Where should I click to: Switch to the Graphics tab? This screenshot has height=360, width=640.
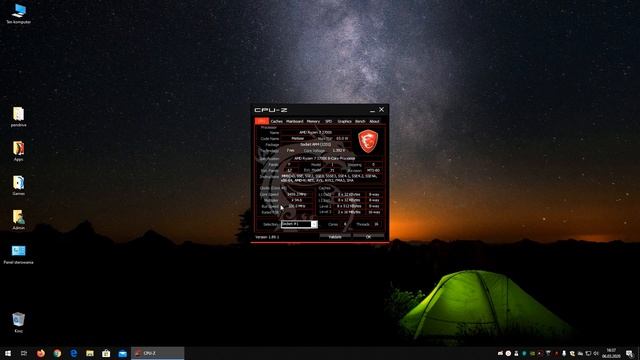[344, 121]
